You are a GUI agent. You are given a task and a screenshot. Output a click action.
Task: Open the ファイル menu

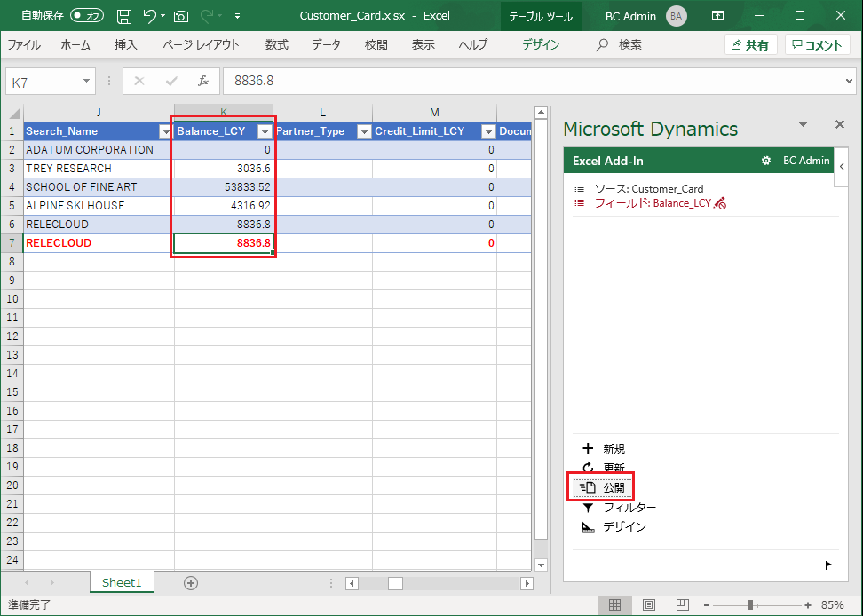(x=24, y=45)
